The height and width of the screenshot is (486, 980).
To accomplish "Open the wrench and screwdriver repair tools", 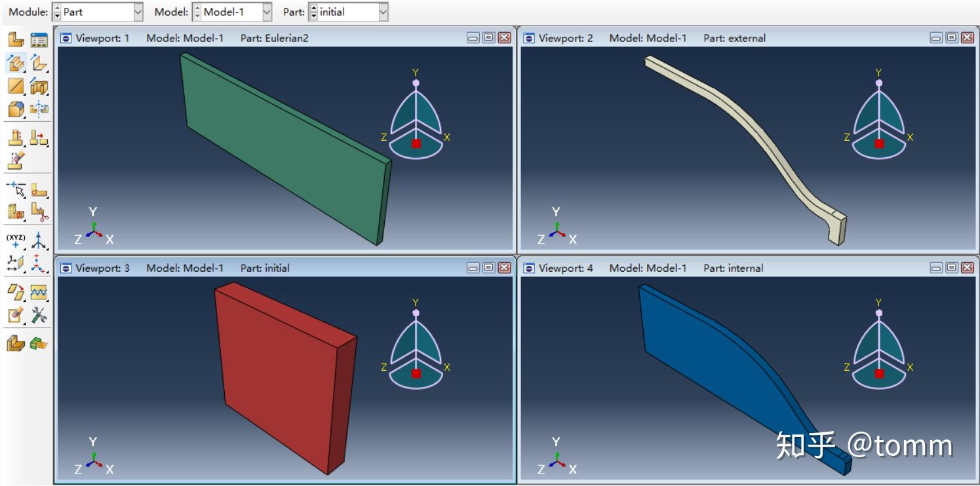I will point(39,315).
